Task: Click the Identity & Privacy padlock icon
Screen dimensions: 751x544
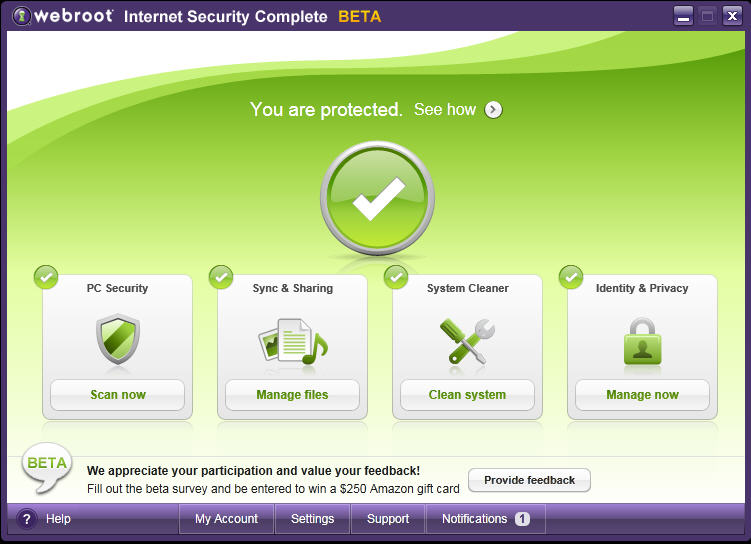Action: click(642, 341)
